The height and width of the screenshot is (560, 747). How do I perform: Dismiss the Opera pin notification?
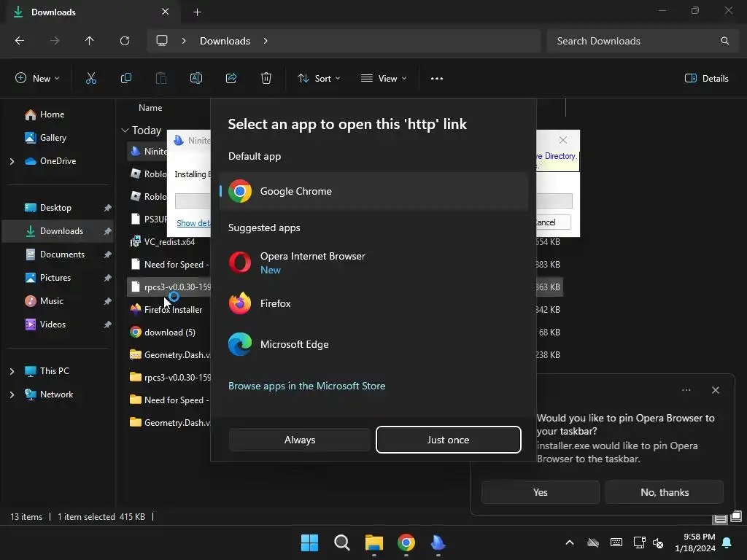pos(715,390)
